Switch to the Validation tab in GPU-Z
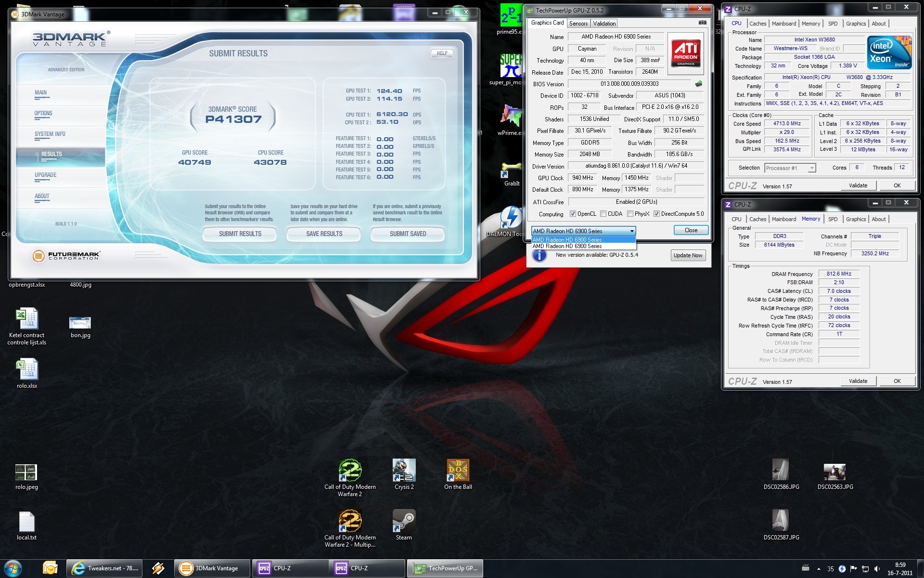The height and width of the screenshot is (578, 924). point(604,24)
